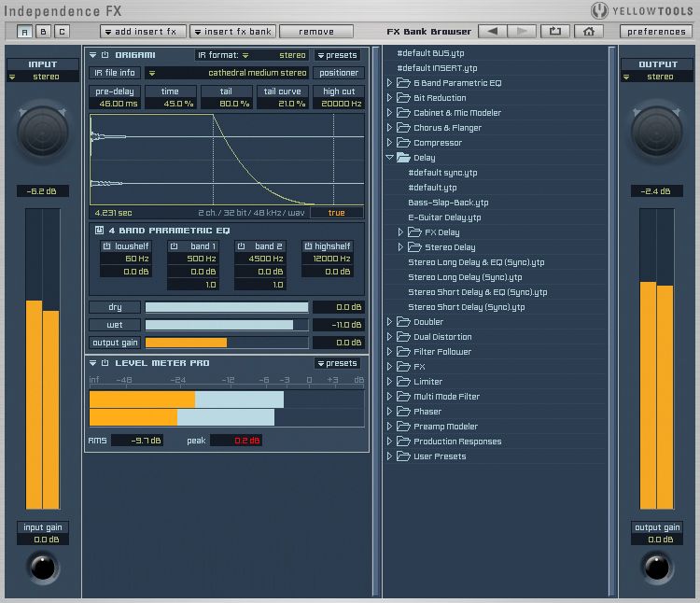Click the Limiter folder icon
The image size is (700, 603).
click(x=403, y=381)
